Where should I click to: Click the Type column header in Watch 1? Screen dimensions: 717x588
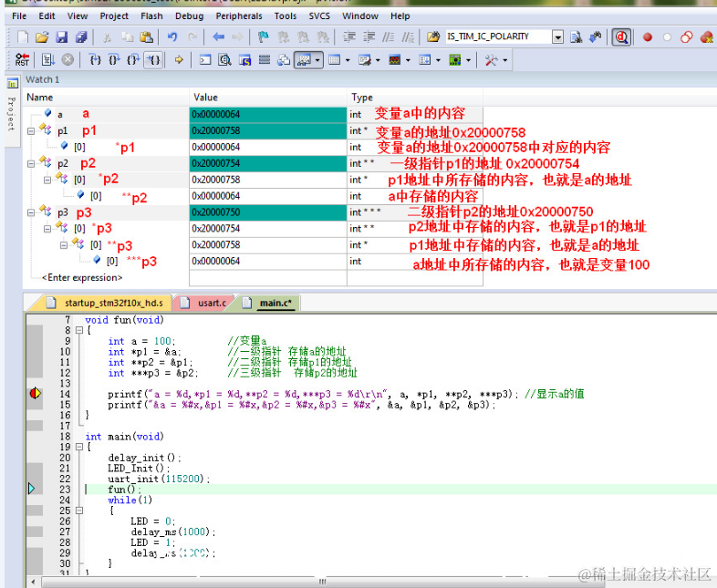(x=415, y=98)
